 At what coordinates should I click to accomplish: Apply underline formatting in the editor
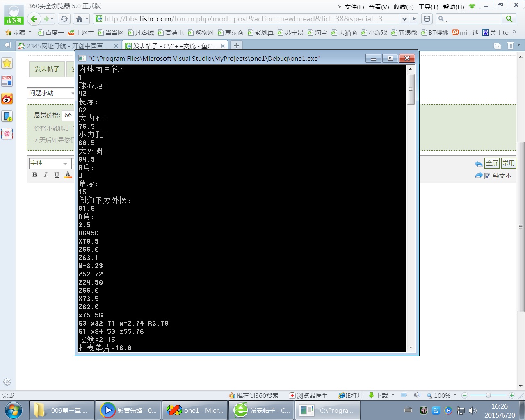57,175
